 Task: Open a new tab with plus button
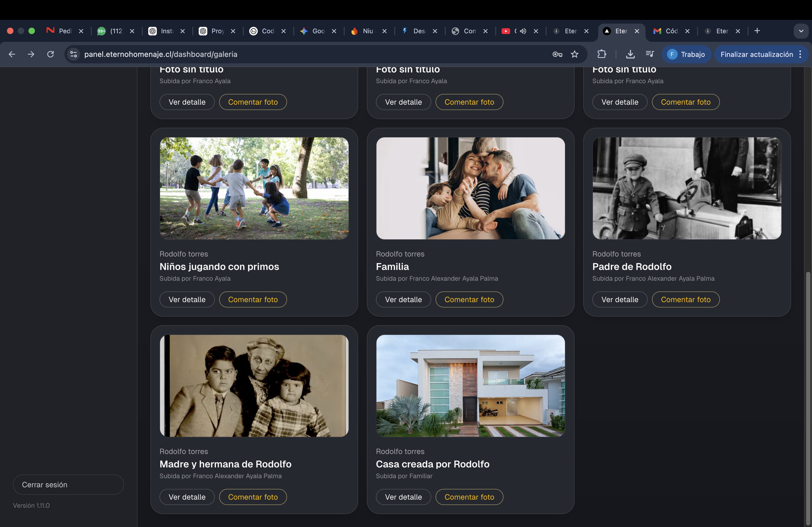[757, 31]
